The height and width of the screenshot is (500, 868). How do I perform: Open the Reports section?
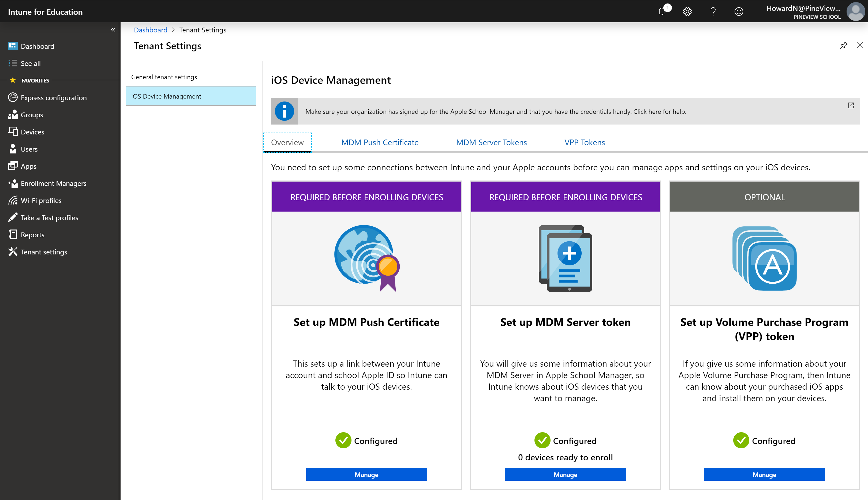[x=32, y=235]
